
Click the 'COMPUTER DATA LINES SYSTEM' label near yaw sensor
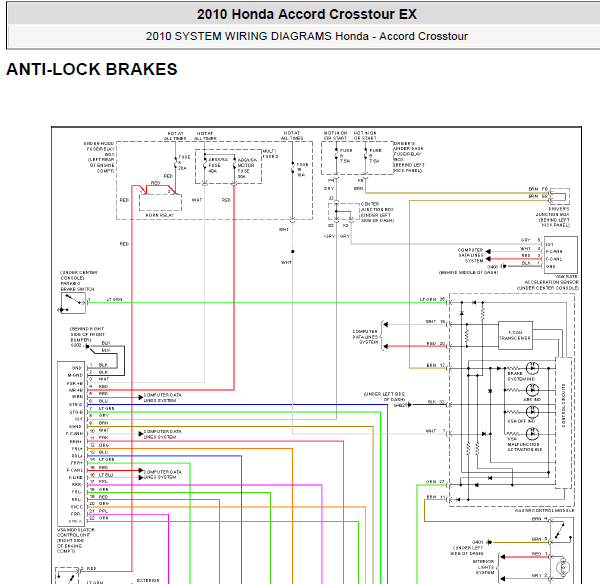point(471,255)
